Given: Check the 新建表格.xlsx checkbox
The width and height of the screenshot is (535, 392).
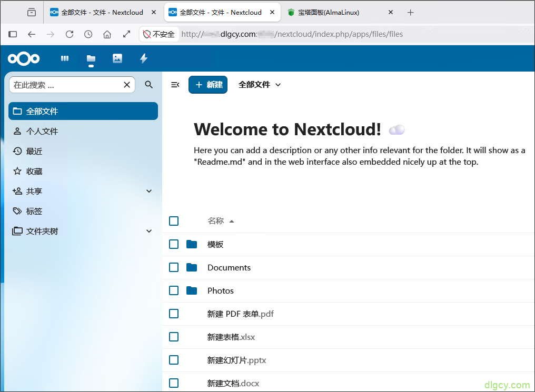Looking at the screenshot, I should [x=174, y=337].
